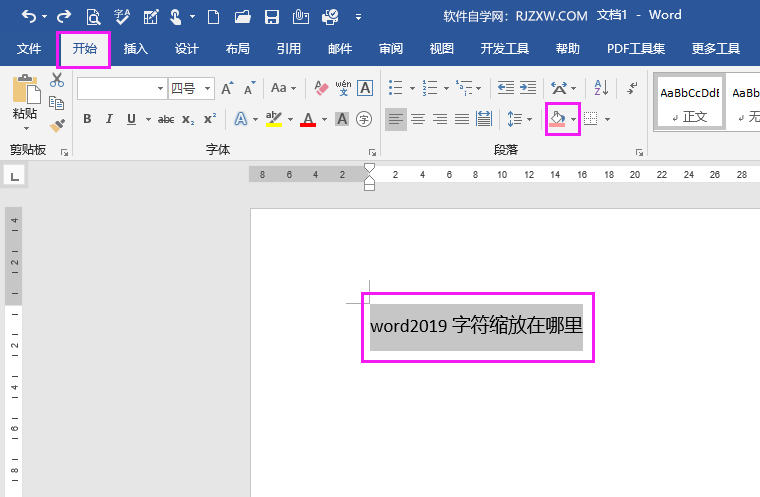Justify the paragraph text
760x497 pixels.
pos(461,119)
